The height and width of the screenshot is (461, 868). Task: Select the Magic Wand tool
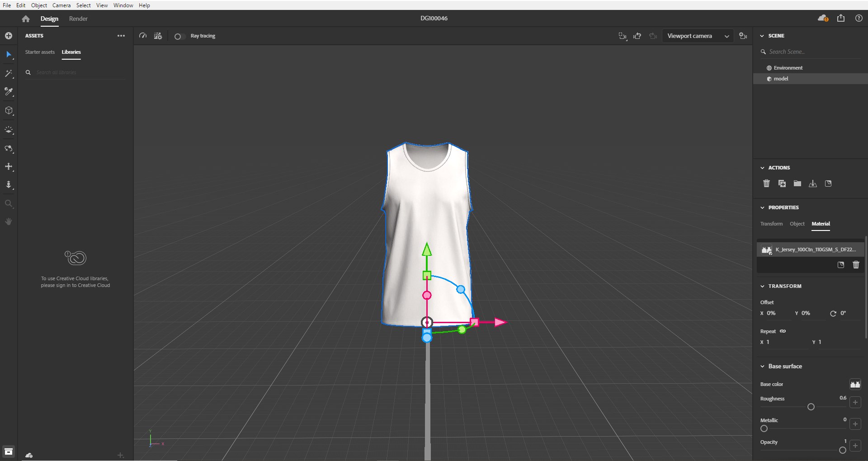point(9,73)
